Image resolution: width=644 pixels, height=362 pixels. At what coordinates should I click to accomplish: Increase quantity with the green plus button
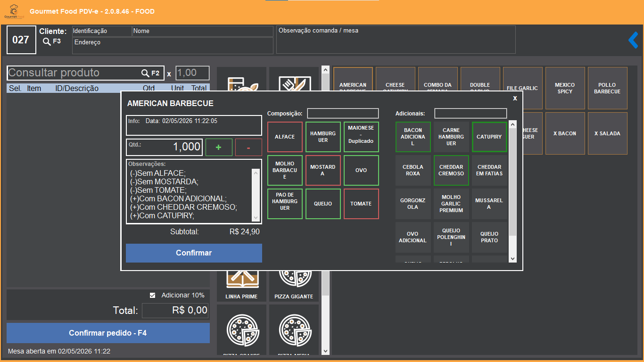[x=219, y=148]
